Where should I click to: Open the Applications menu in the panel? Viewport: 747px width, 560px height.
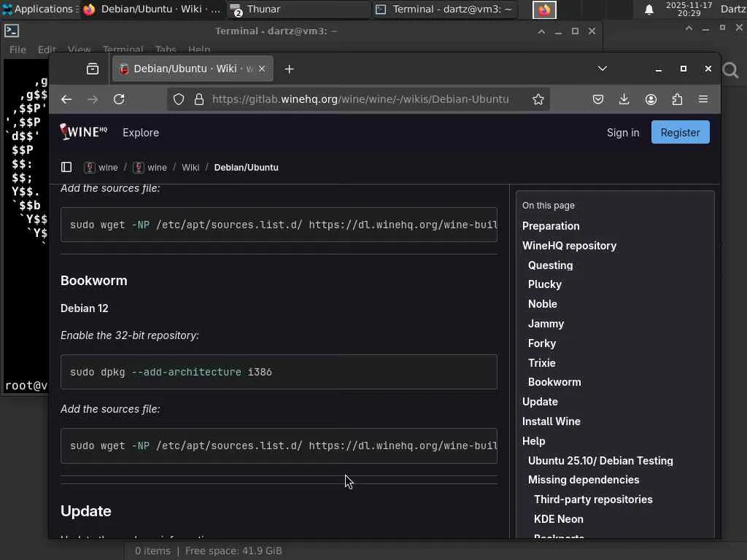[40, 9]
